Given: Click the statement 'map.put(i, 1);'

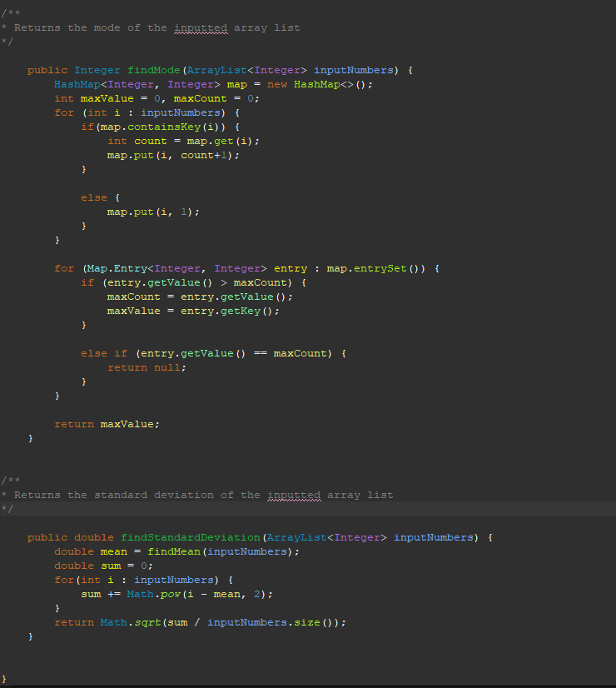Looking at the screenshot, I should pos(153,212).
